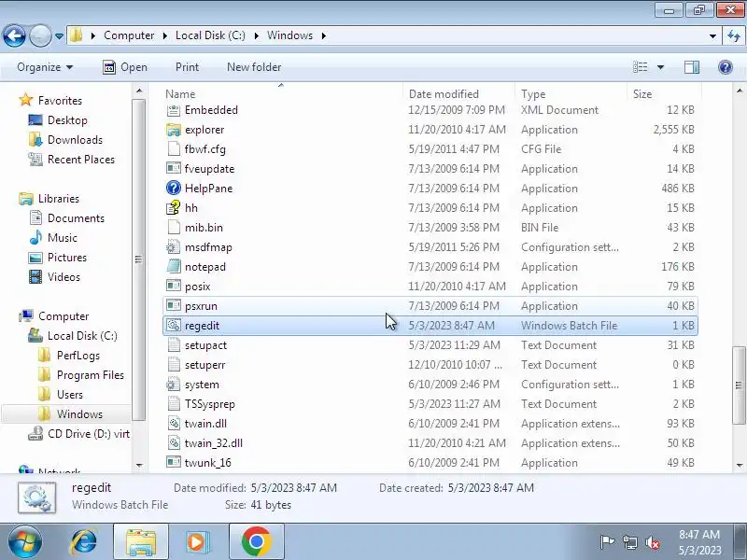Click the twain_32.dll file name

coord(214,442)
